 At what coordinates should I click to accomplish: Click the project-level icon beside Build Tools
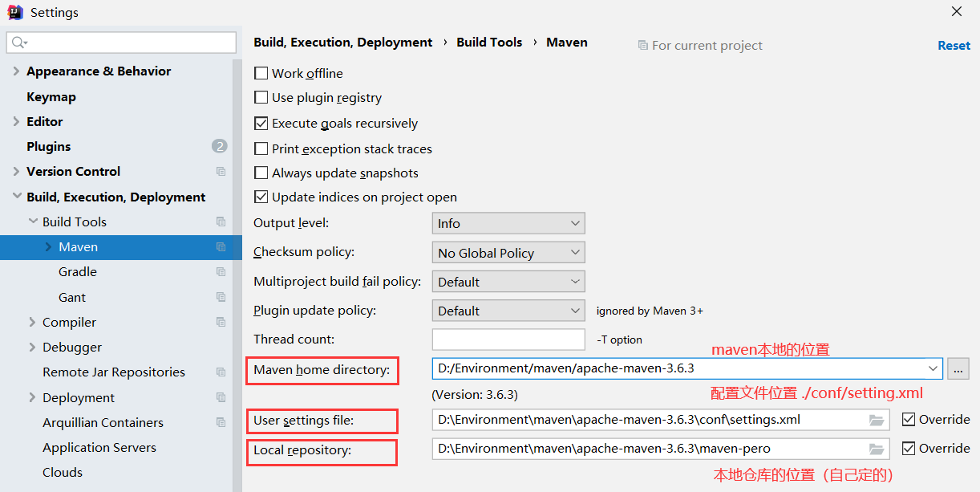coord(221,222)
